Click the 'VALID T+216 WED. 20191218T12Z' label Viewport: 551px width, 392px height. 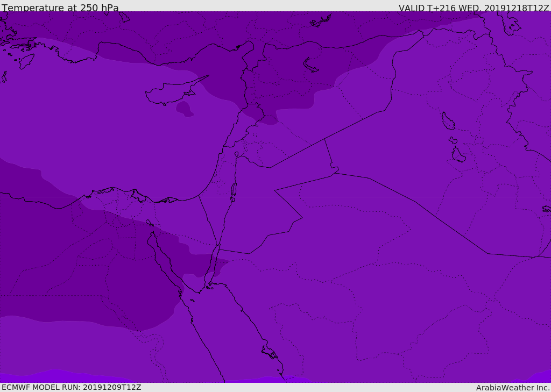tap(474, 8)
